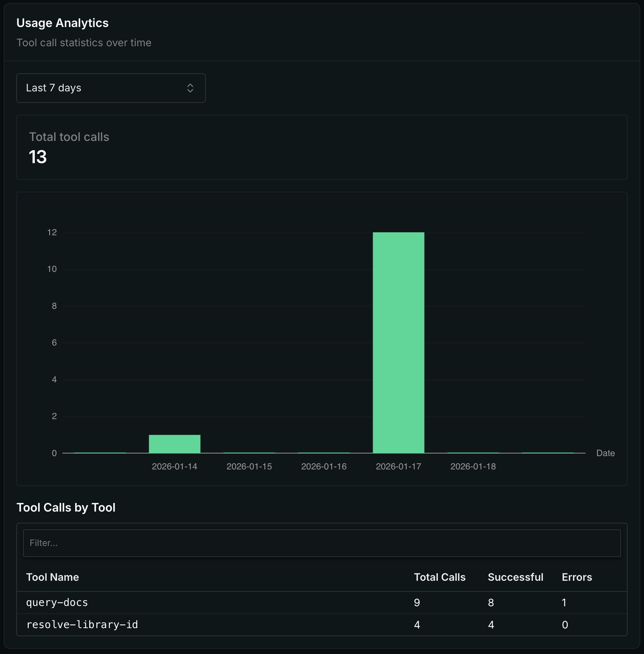
Task: Click the query-docs errors count
Action: tap(564, 603)
